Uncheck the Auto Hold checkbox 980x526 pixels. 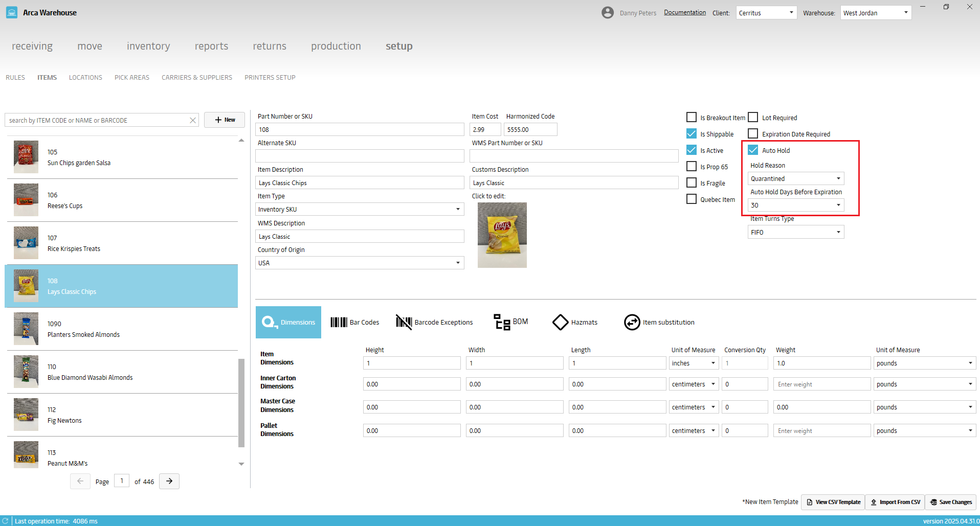pos(753,150)
